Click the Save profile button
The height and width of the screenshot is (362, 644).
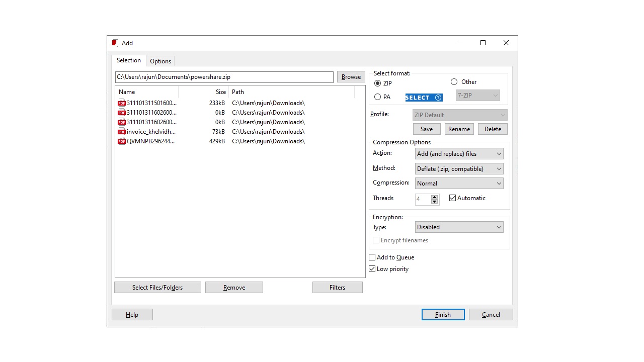(427, 129)
